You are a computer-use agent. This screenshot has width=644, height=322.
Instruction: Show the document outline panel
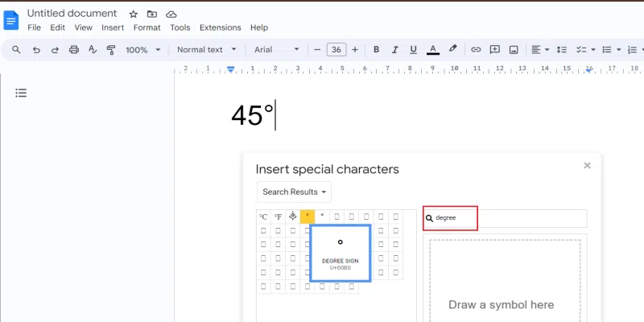(x=21, y=93)
